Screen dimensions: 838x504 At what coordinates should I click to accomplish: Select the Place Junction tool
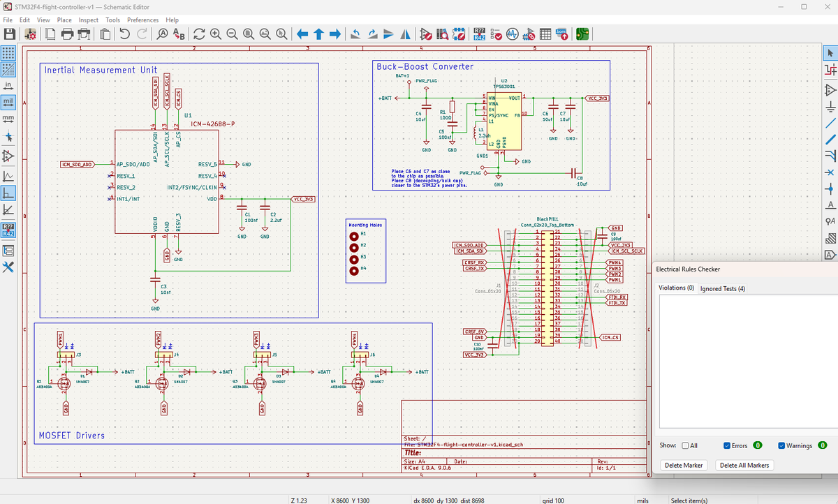(830, 188)
